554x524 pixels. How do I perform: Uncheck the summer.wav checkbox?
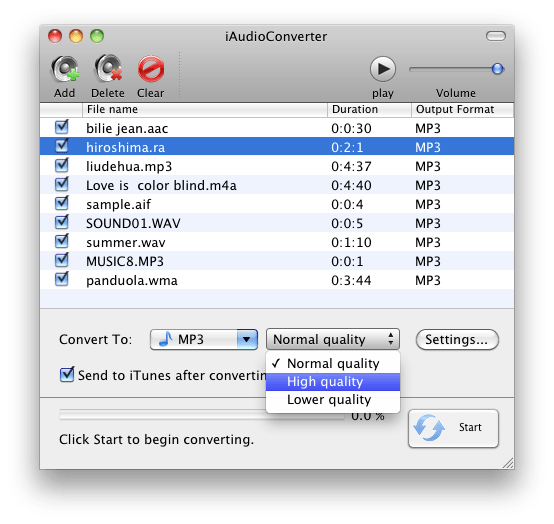pyautogui.click(x=62, y=241)
